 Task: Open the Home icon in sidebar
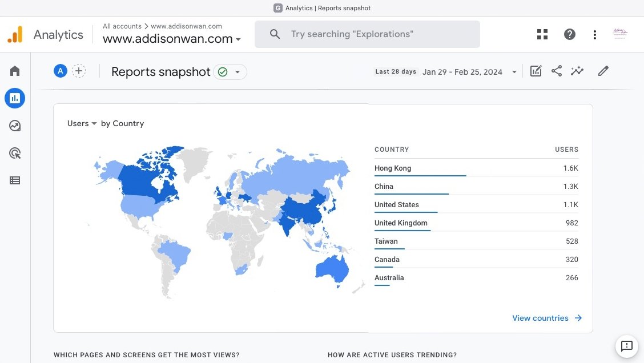pyautogui.click(x=15, y=71)
